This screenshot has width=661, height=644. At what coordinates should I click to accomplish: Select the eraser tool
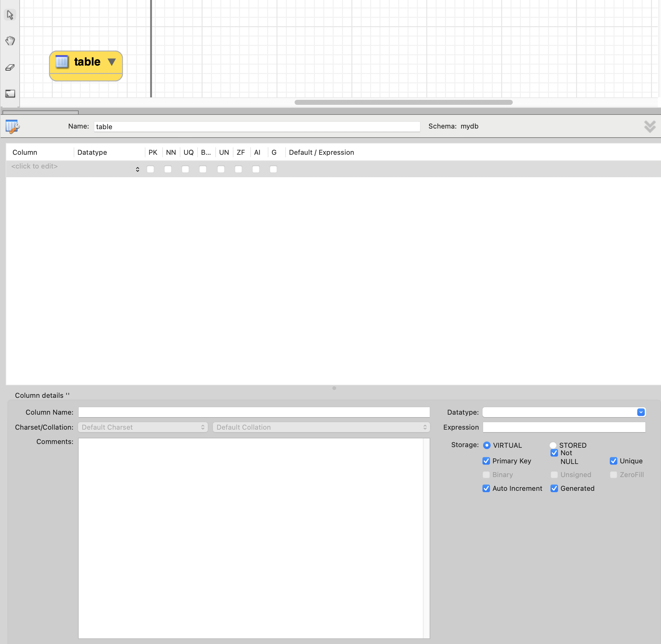click(10, 67)
